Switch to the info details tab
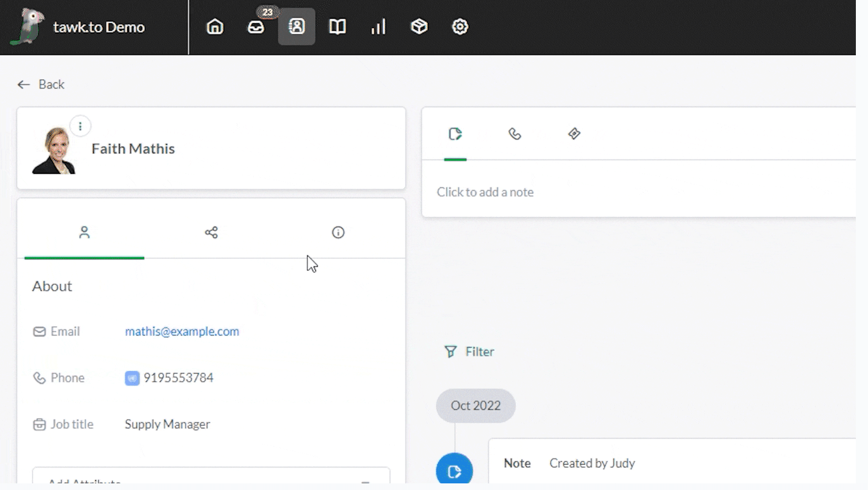 click(x=338, y=232)
